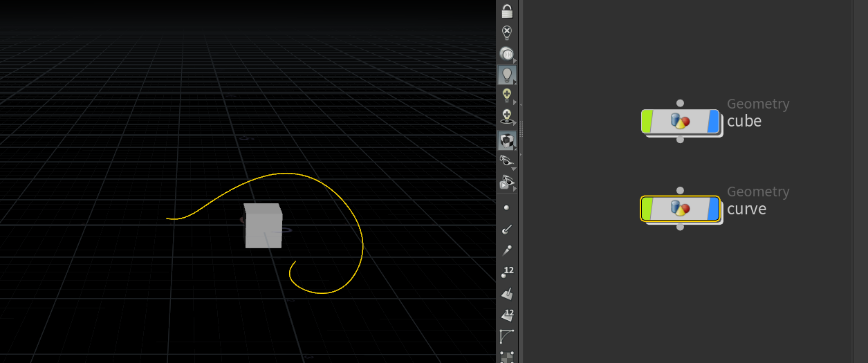Open the ghost other objects eye dropdown

click(x=507, y=183)
